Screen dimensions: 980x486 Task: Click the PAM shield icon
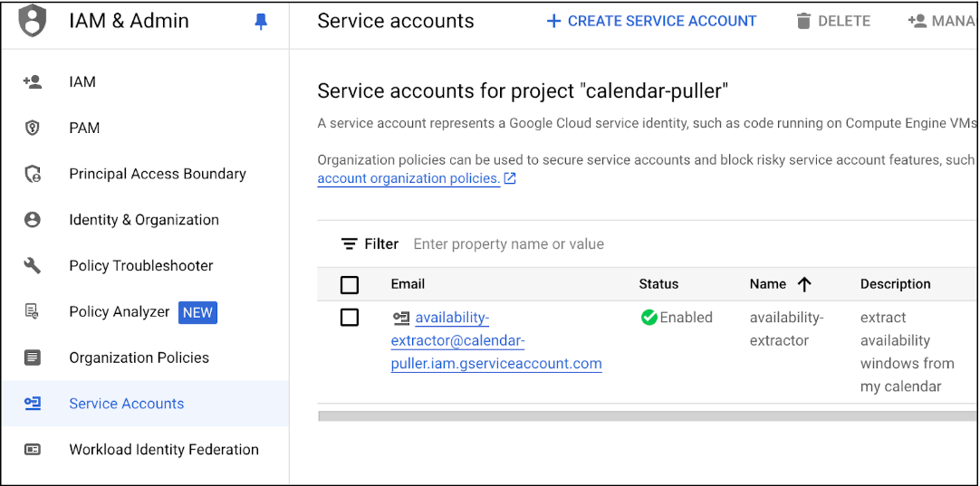click(33, 129)
